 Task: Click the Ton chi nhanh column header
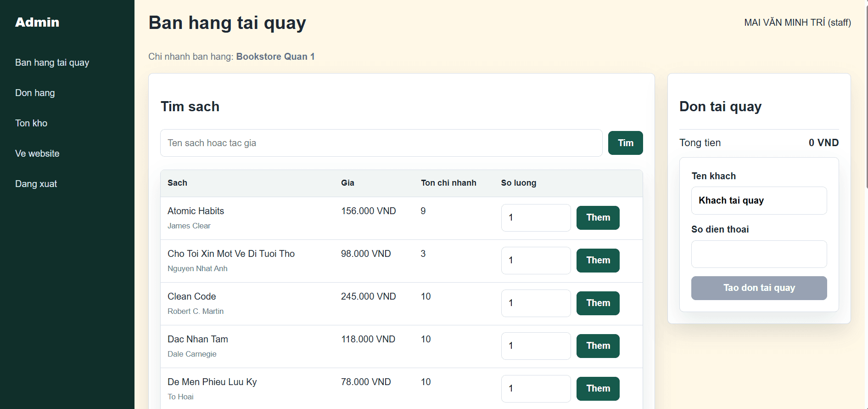[448, 183]
